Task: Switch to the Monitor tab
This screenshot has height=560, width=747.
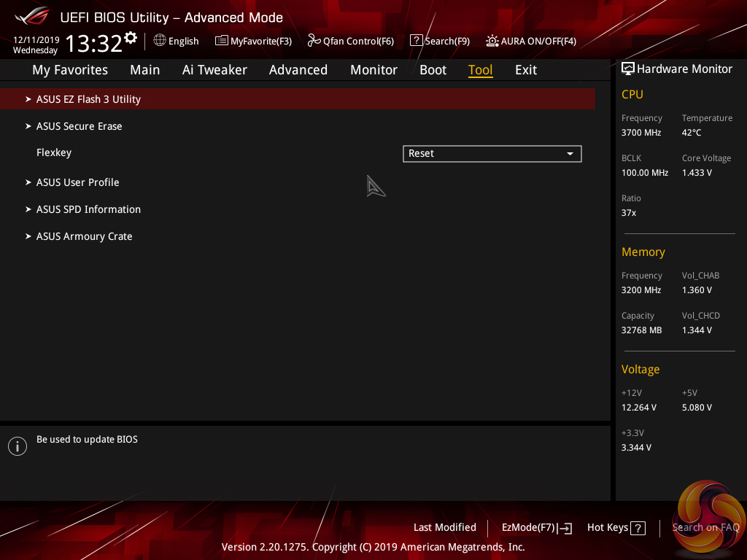Action: point(373,70)
